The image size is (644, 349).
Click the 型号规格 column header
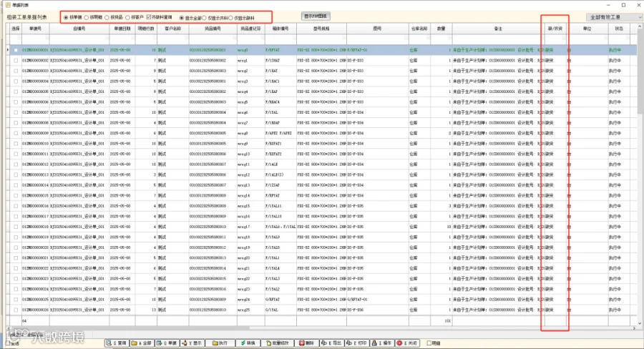[x=321, y=29]
